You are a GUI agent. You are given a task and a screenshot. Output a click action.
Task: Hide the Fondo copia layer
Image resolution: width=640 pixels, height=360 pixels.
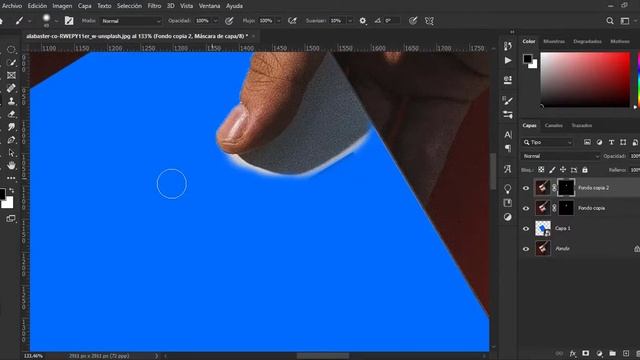526,208
